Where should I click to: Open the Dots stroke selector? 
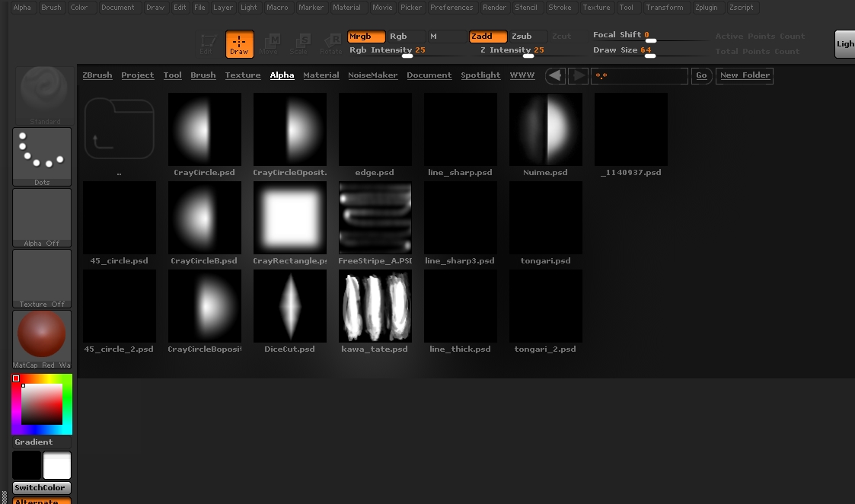(x=42, y=155)
